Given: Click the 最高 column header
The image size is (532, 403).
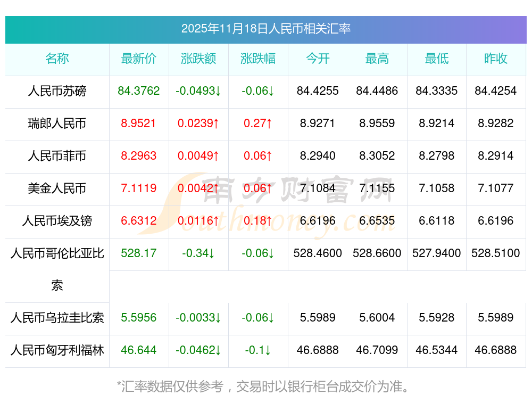Looking at the screenshot, I should pyautogui.click(x=377, y=59).
